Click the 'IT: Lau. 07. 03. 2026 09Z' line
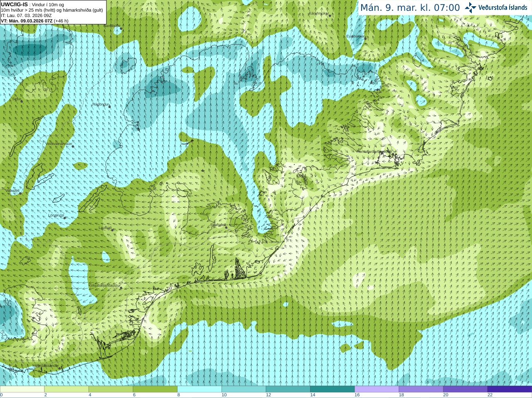 [26, 15]
